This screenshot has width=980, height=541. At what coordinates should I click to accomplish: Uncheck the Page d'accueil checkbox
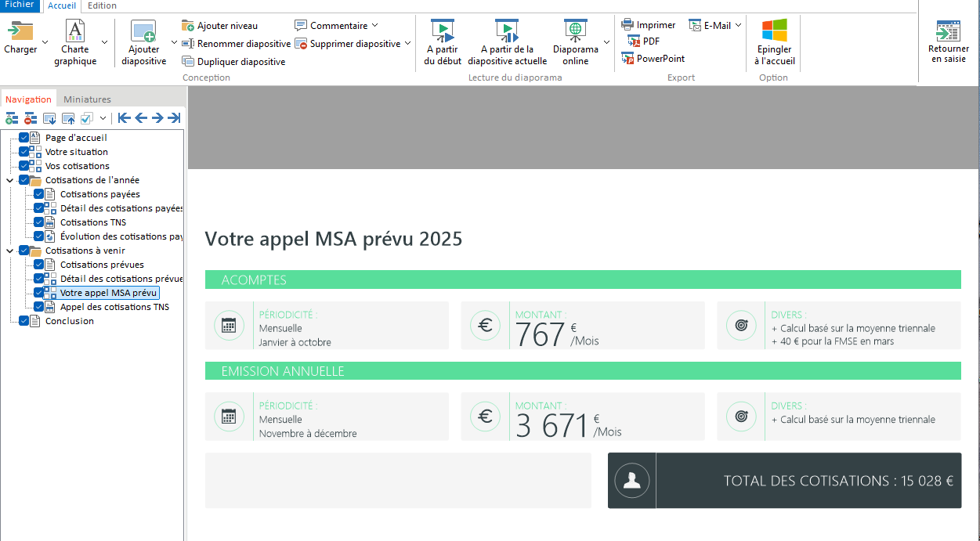[24, 138]
